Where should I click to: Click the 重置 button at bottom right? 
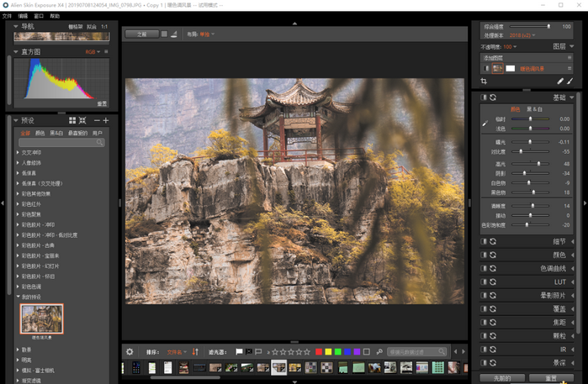click(550, 378)
